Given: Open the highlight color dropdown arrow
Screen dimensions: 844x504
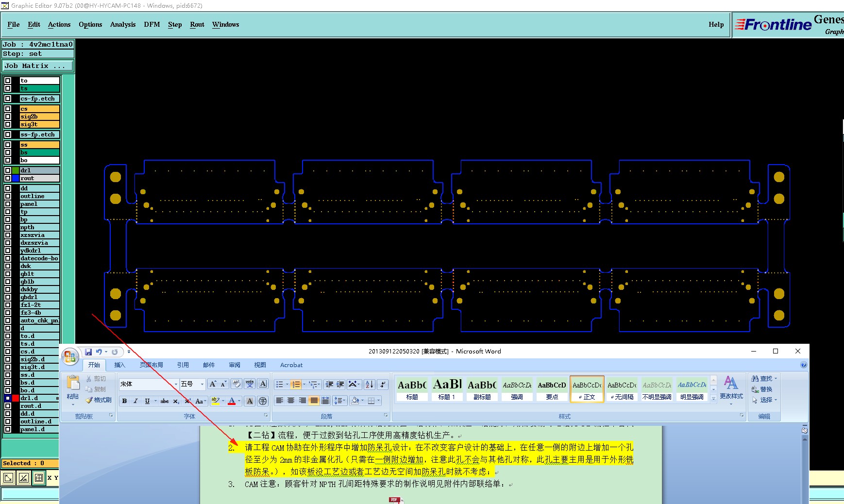Looking at the screenshot, I should 223,401.
